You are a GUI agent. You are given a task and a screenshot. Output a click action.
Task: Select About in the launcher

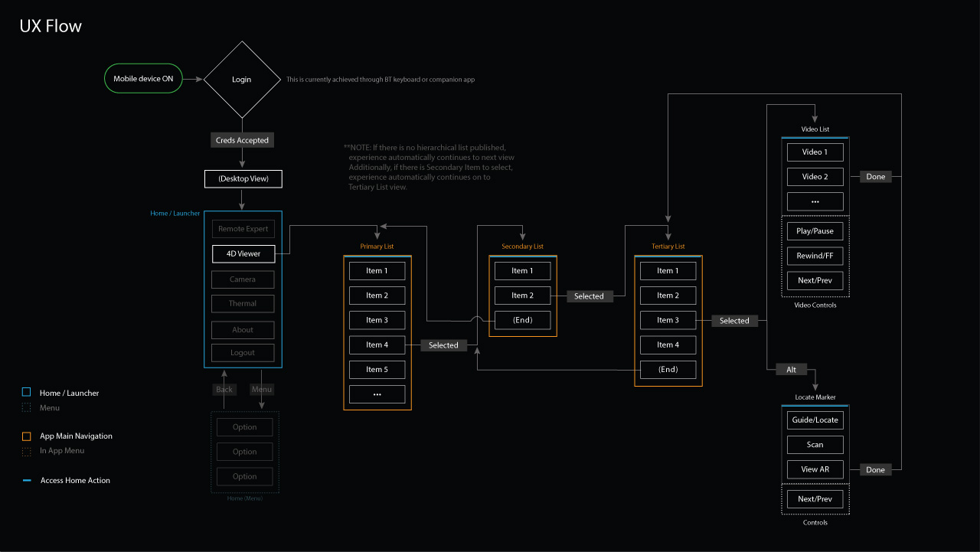click(243, 330)
